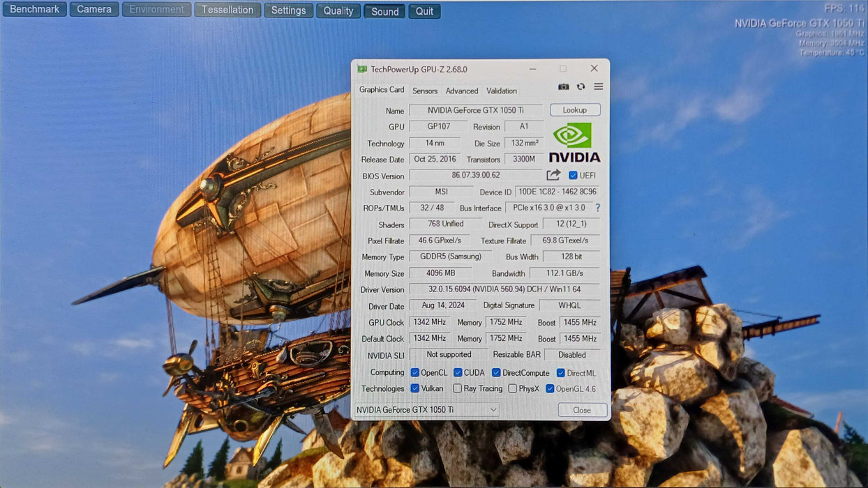Open the Quality menu in Heaven
868x488 pixels.
[x=338, y=10]
